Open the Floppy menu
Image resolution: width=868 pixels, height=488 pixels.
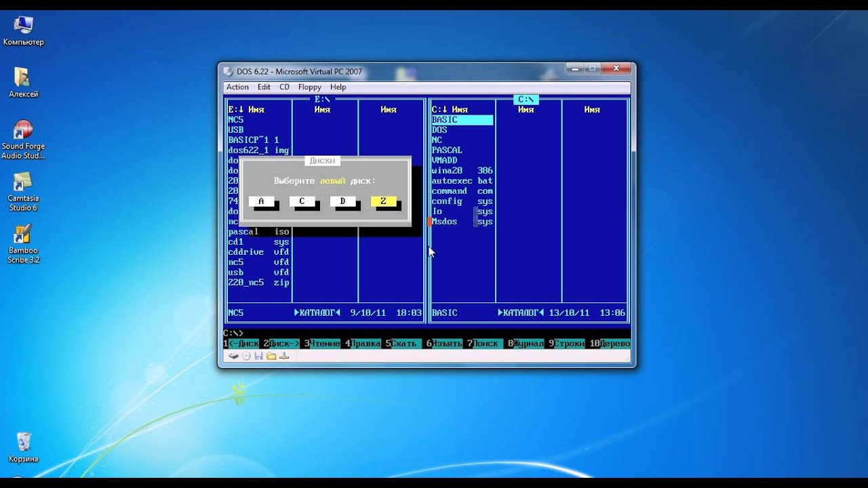310,87
